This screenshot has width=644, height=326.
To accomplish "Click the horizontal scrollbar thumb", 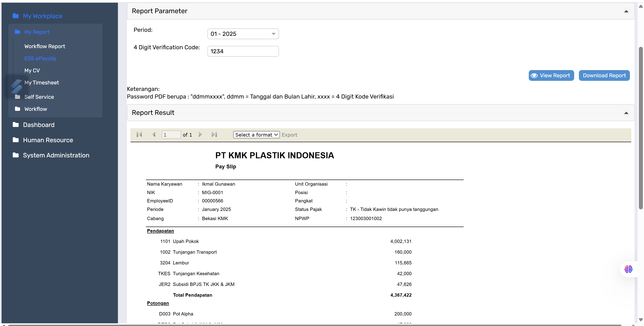I will pos(314,325).
